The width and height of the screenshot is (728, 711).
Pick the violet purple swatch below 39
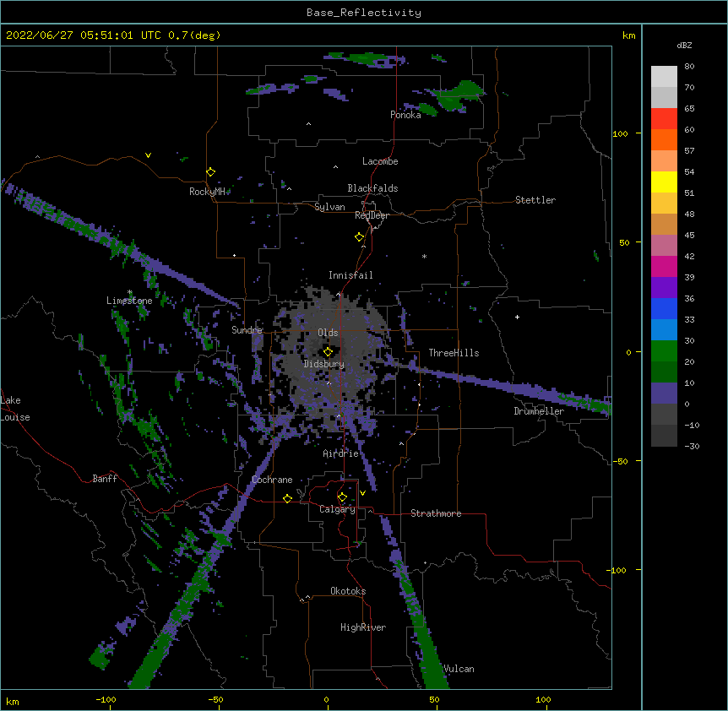664,288
